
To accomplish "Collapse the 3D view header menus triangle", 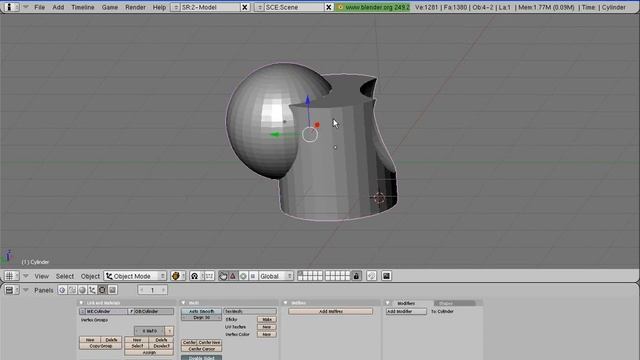I will 26,276.
